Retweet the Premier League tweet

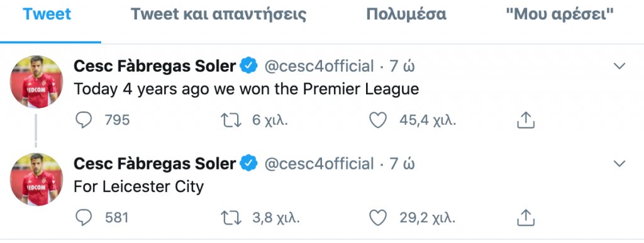pos(231,121)
